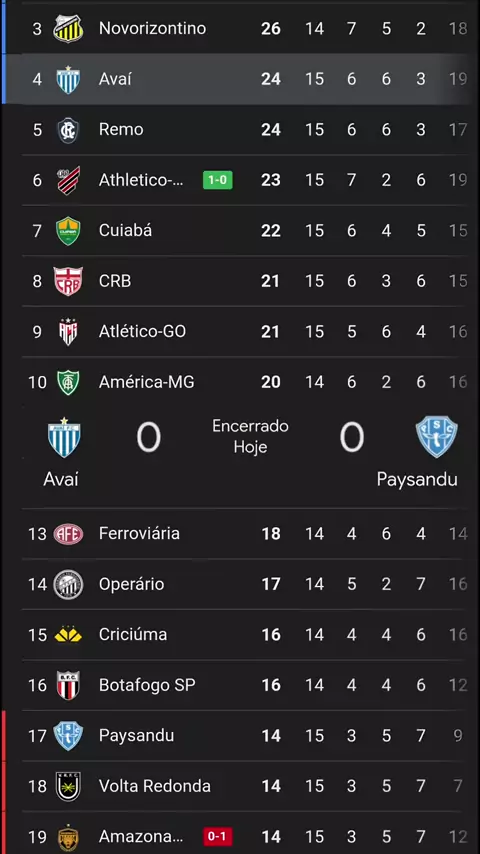The height and width of the screenshot is (854, 480).
Task: Click the Avaí crest in the match overlay
Action: coord(64,437)
